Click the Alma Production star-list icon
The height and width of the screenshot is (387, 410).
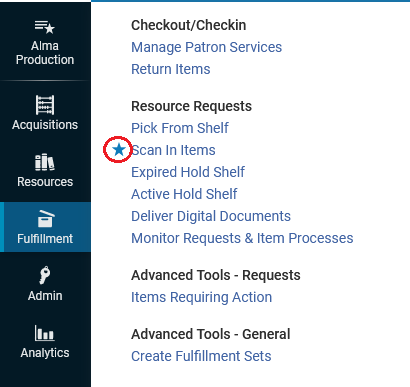click(45, 27)
